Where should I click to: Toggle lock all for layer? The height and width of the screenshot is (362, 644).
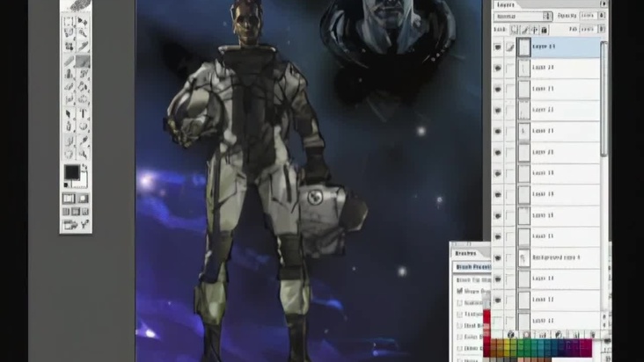point(545,30)
